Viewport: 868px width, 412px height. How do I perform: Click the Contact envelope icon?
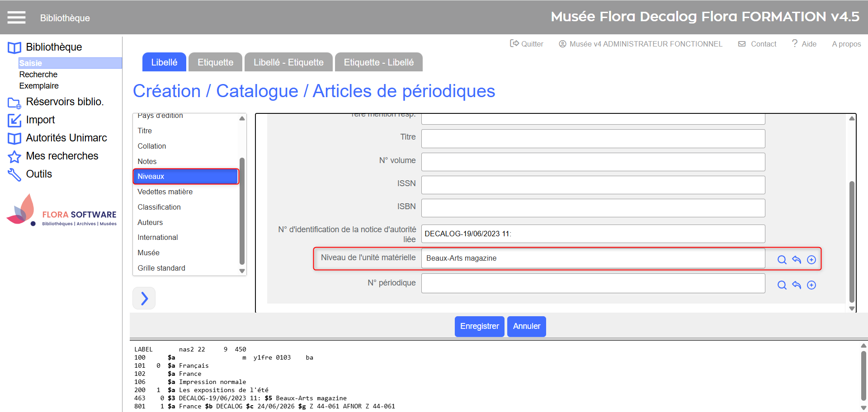[x=742, y=44]
